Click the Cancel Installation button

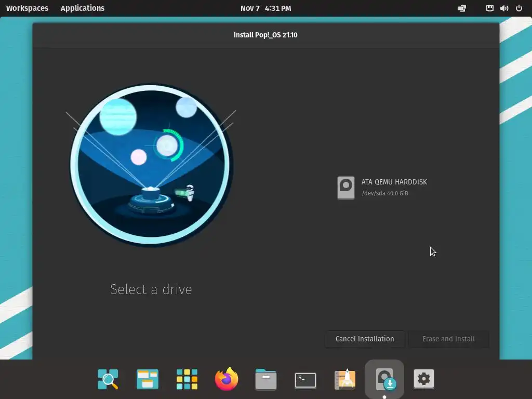365,339
